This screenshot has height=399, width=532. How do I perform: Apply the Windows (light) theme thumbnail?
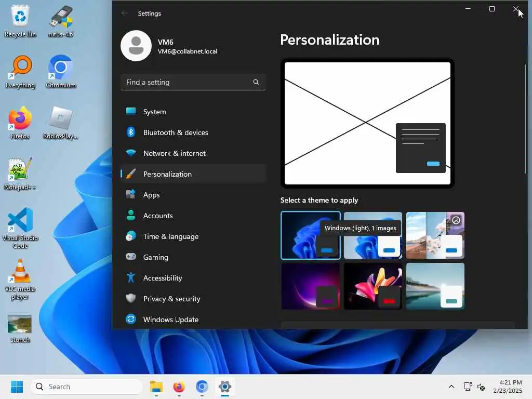click(x=373, y=235)
